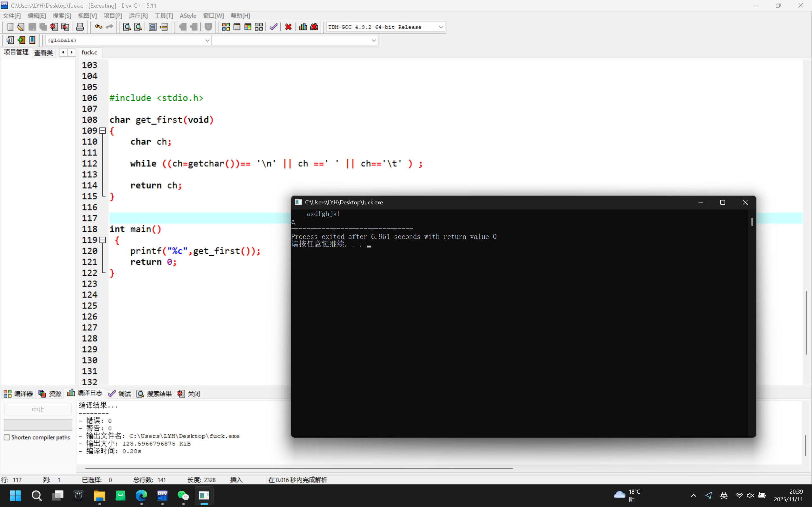Click the bar chart profile analysis icon

coord(303,27)
